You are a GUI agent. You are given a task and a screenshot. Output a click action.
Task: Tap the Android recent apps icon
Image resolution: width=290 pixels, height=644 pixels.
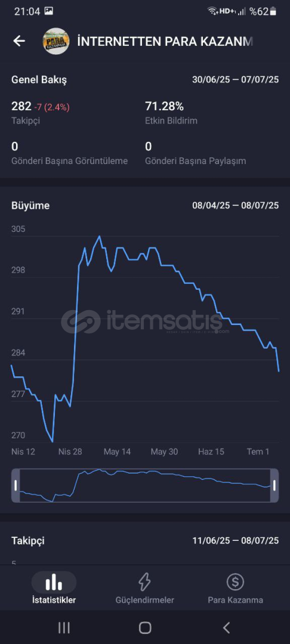pos(64,627)
